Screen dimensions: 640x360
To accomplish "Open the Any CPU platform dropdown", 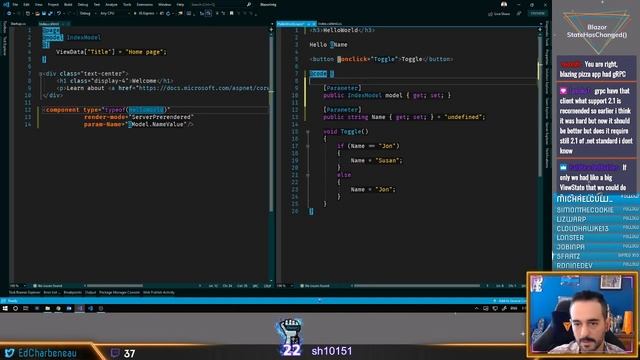I will 114,13.
